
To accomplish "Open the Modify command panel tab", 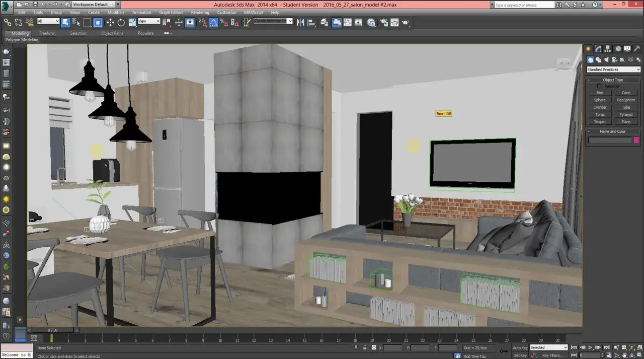I will (598, 49).
